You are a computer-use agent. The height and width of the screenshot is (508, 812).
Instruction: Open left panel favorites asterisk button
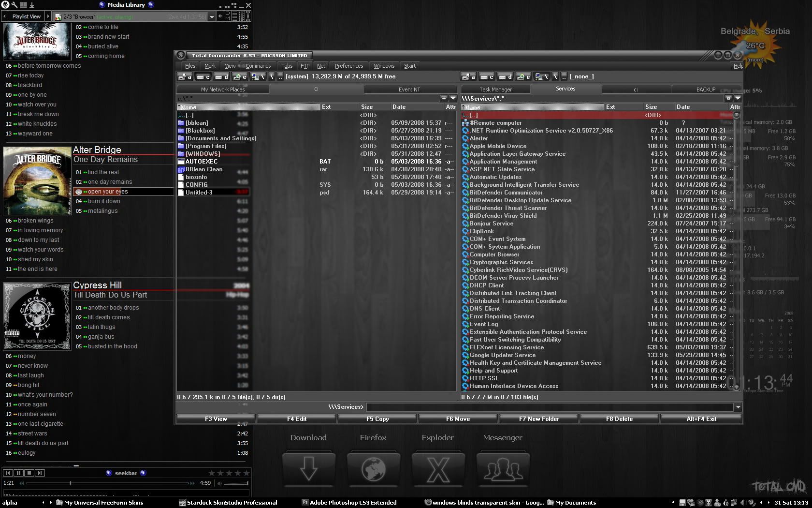(444, 98)
